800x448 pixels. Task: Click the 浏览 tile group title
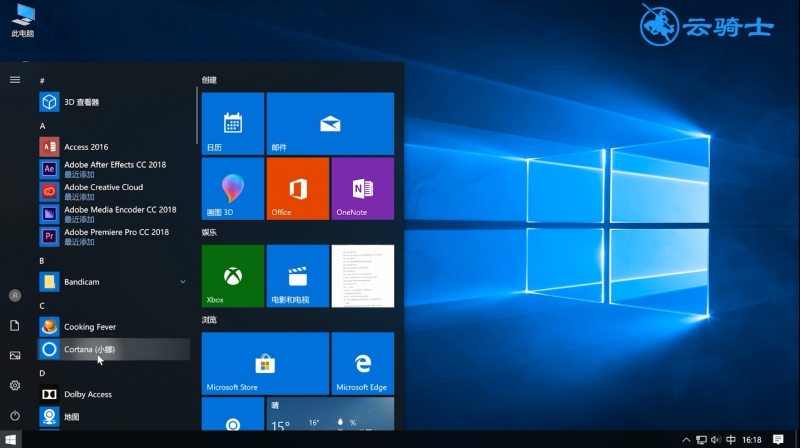(209, 319)
